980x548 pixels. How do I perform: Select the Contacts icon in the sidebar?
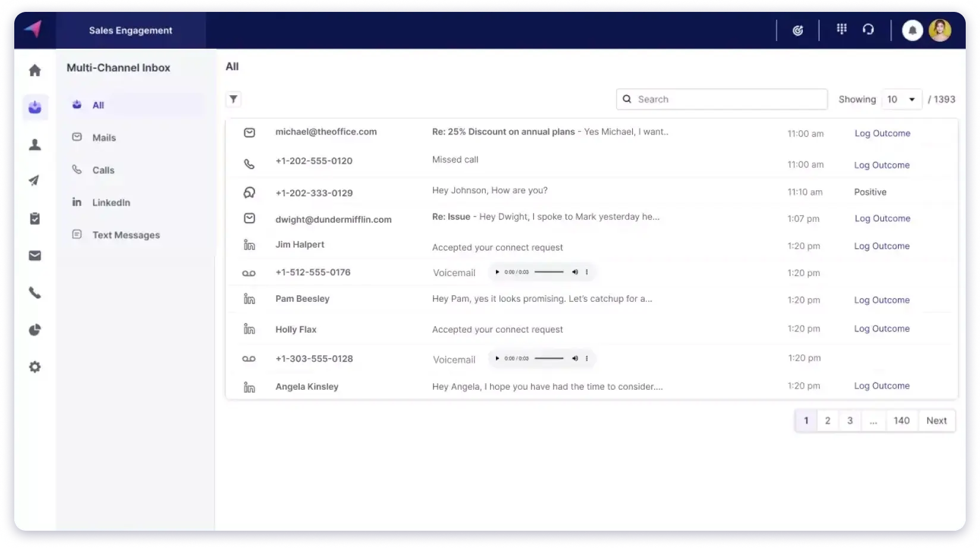tap(35, 144)
